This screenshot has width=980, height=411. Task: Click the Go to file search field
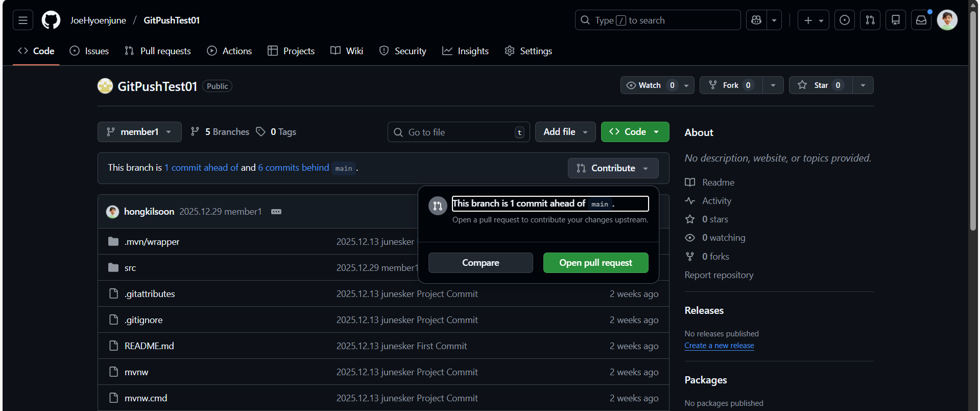pyautogui.click(x=459, y=132)
